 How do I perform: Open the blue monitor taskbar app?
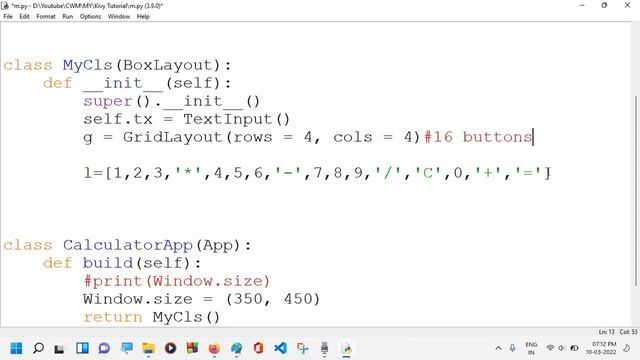[127, 348]
